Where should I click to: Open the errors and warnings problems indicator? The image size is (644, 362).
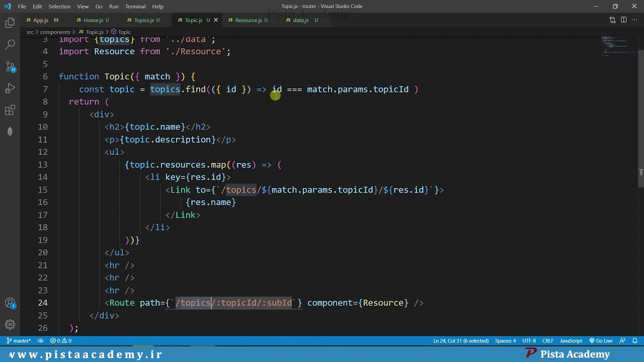(61, 341)
